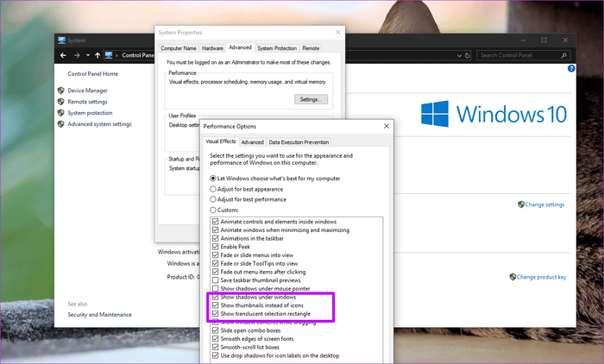Image resolution: width=604 pixels, height=364 pixels.
Task: Click the Back arrow in System window
Action: [x=61, y=55]
